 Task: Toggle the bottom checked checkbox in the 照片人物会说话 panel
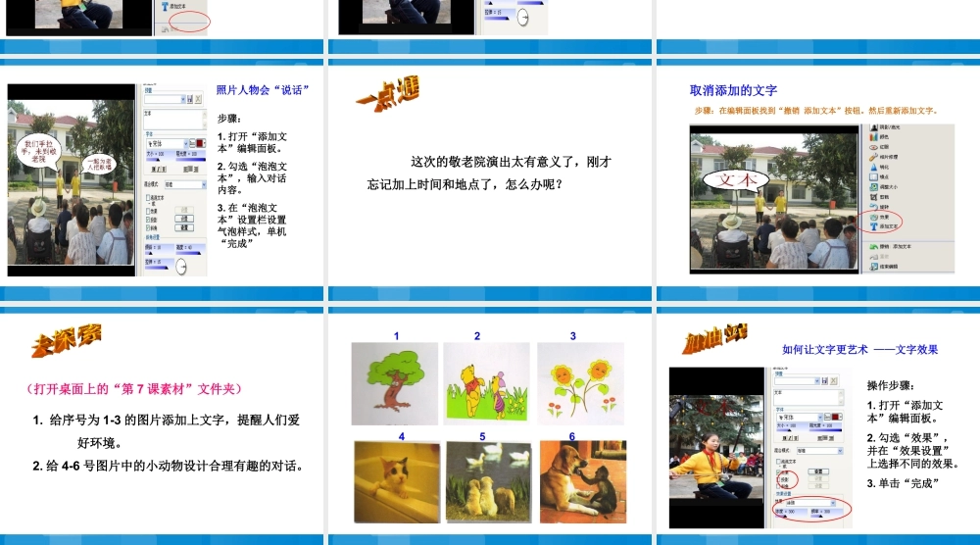coord(148,228)
